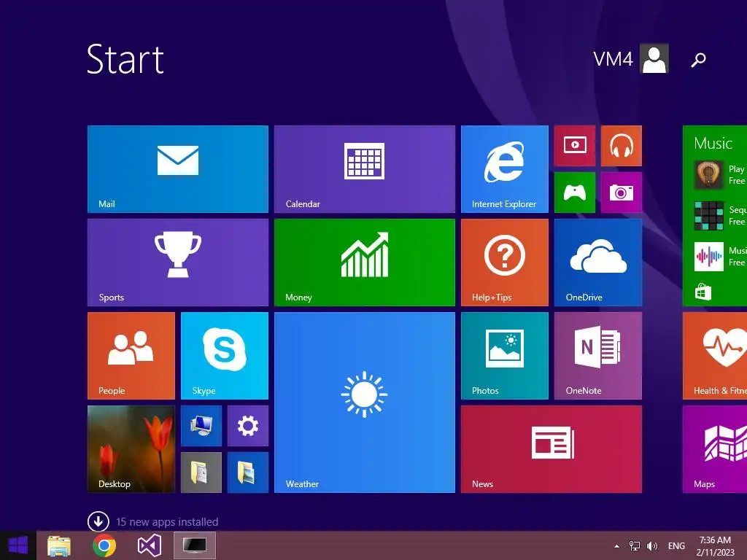The width and height of the screenshot is (747, 560).
Task: Open Visual Studio from the taskbar
Action: [149, 545]
